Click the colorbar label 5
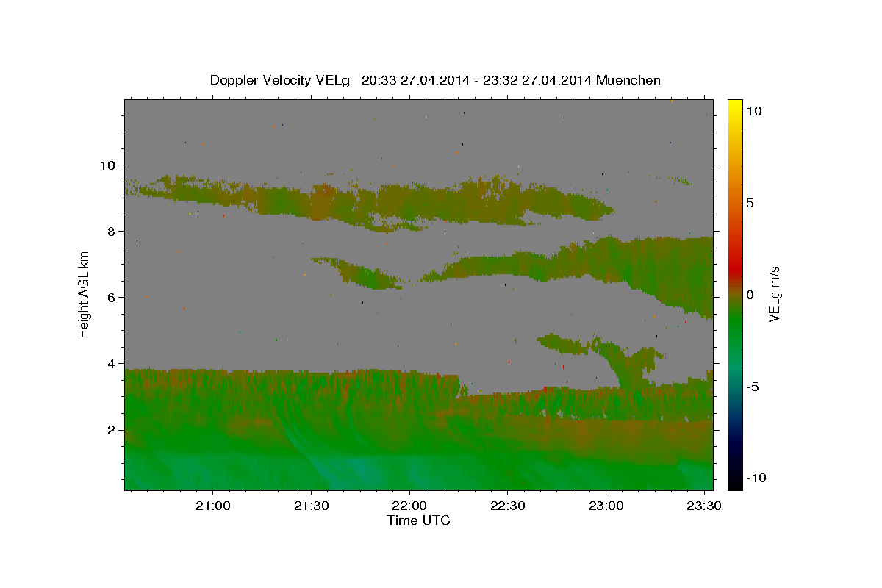This screenshot has height=588, width=882. 750,203
